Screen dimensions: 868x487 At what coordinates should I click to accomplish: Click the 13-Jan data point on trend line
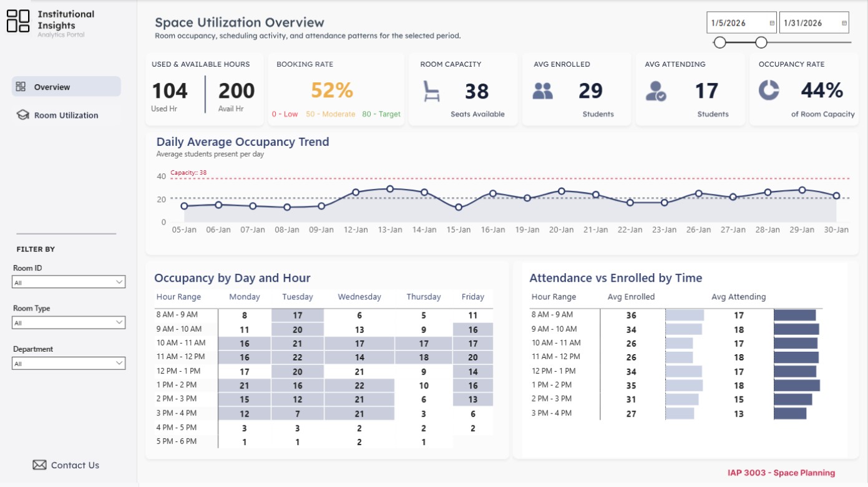click(x=390, y=189)
